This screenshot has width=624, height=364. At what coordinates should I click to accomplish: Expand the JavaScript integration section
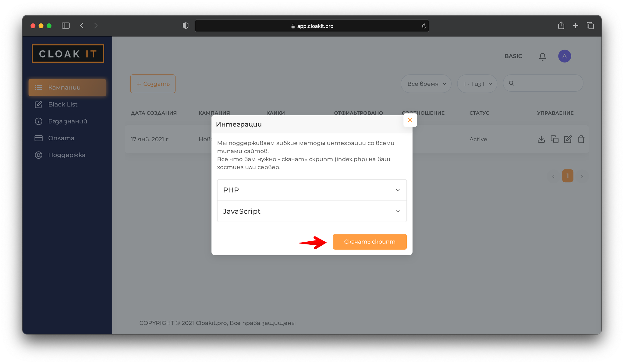pyautogui.click(x=312, y=211)
